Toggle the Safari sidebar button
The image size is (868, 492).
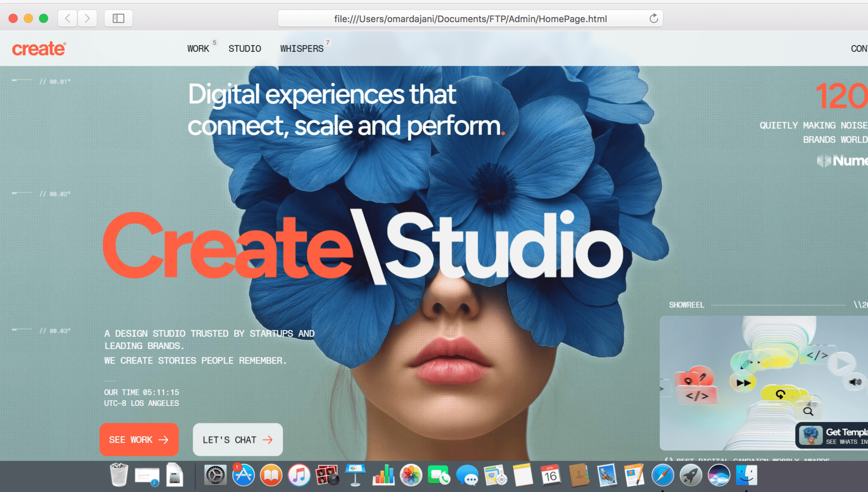click(x=118, y=18)
